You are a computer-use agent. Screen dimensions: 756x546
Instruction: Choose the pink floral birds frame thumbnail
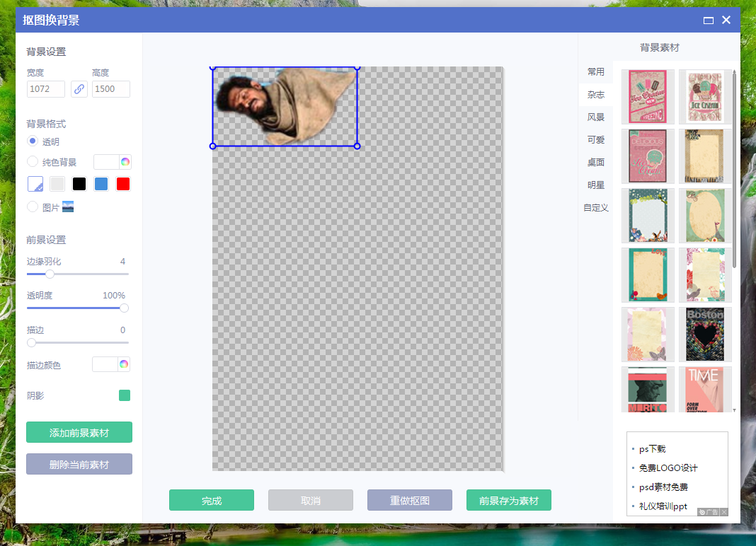click(705, 274)
